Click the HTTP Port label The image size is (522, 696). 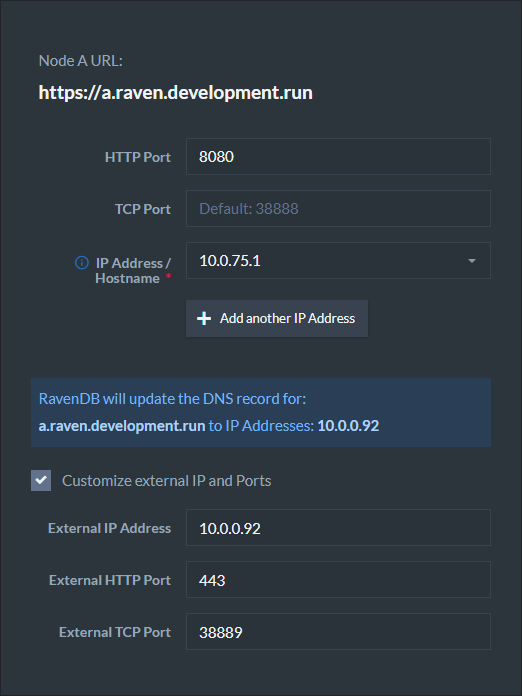[x=138, y=157]
